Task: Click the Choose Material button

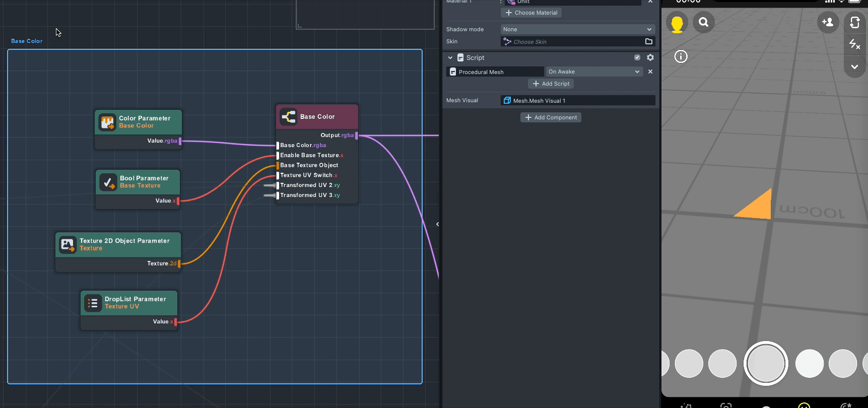Action: coord(531,13)
